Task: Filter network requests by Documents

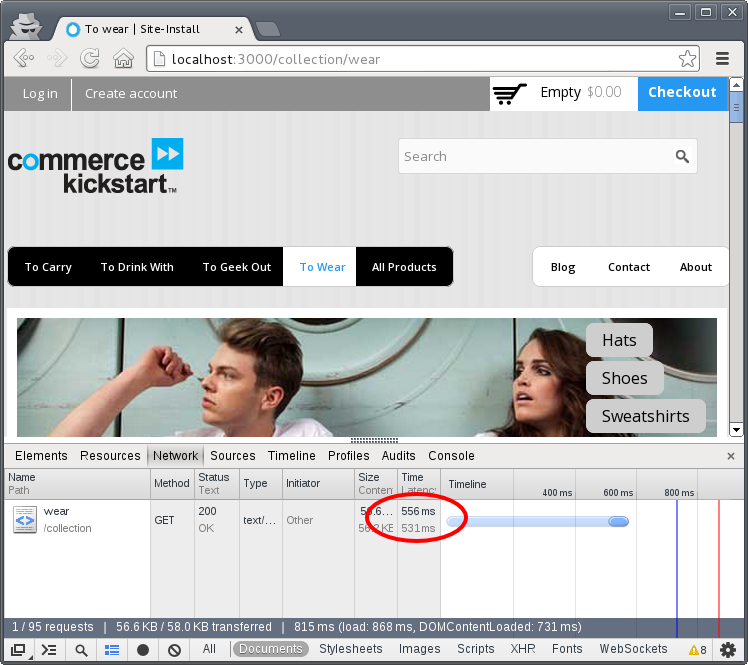Action: (x=270, y=649)
